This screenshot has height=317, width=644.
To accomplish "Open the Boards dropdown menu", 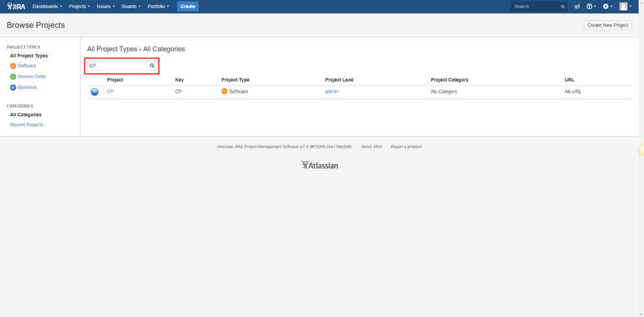I will [x=131, y=6].
